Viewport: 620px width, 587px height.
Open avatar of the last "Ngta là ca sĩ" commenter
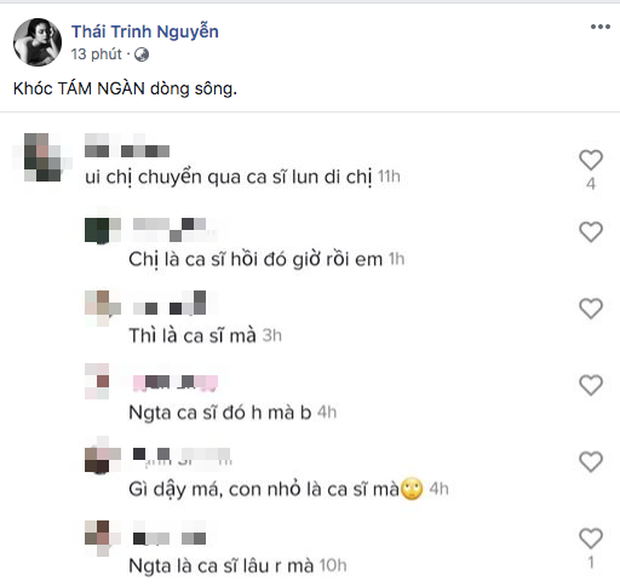tap(100, 536)
